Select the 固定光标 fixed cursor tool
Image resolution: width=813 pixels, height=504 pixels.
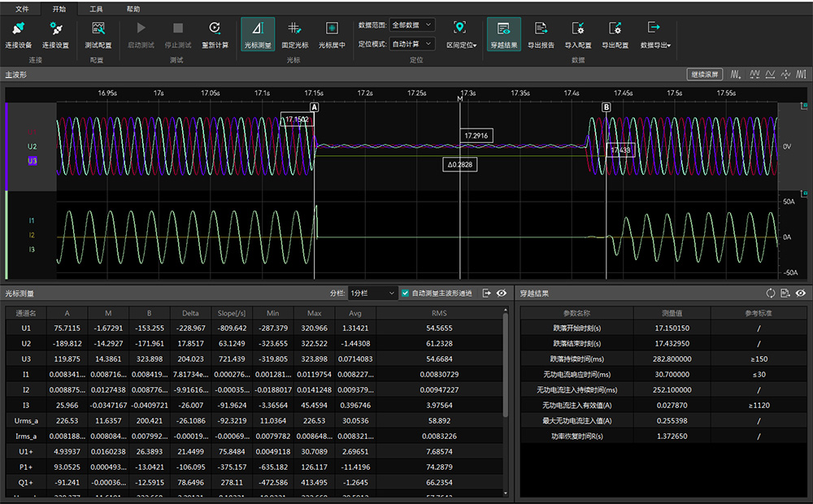click(x=295, y=28)
